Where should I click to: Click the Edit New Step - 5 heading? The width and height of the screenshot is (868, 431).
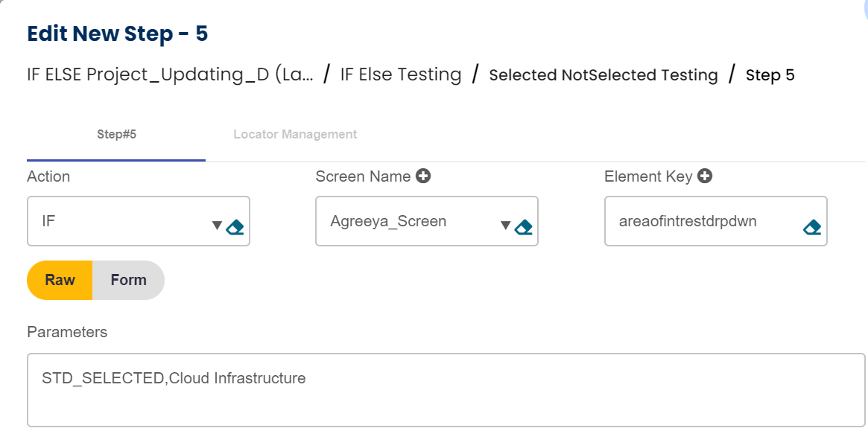point(117,33)
